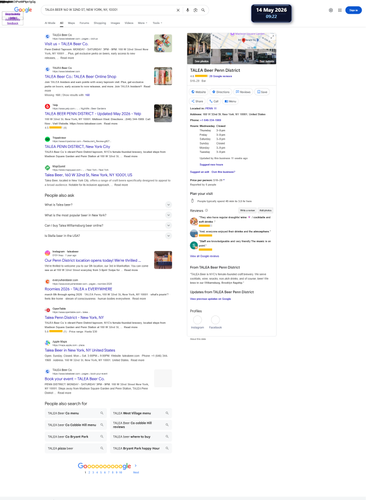The image size is (370, 500).
Task: Open the Instagram profile icon
Action: (197, 320)
